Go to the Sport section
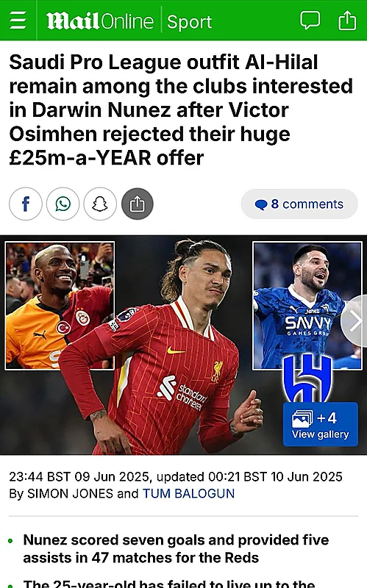The height and width of the screenshot is (588, 367). (x=189, y=22)
